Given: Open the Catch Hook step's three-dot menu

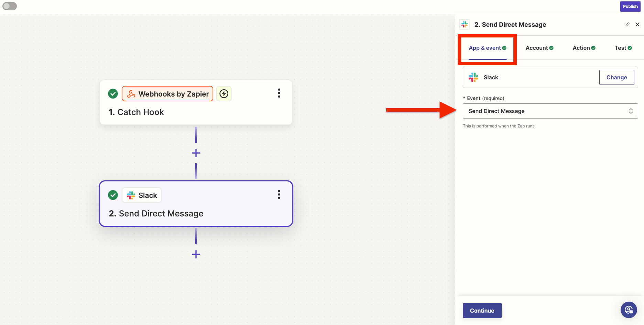Looking at the screenshot, I should pos(279,93).
